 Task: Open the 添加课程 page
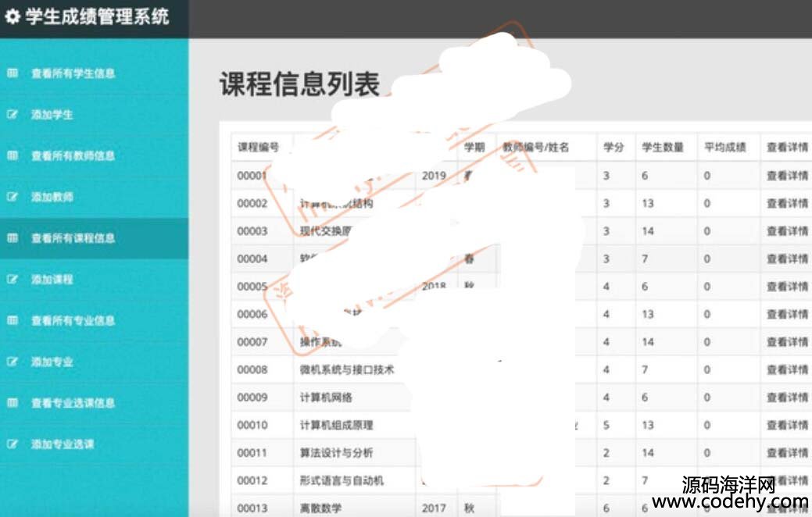pos(52,280)
